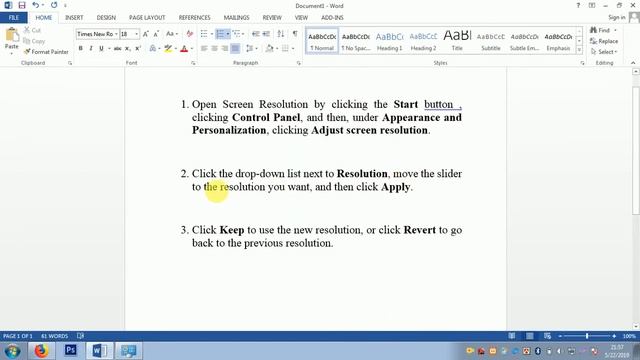640x360 pixels.
Task: Open Photoshop from the taskbar
Action: pos(71,351)
